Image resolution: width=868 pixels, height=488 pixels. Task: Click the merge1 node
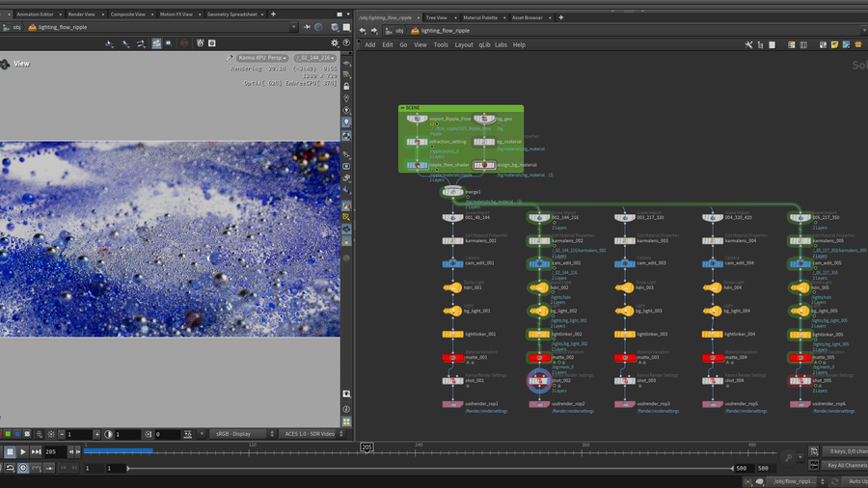(453, 192)
